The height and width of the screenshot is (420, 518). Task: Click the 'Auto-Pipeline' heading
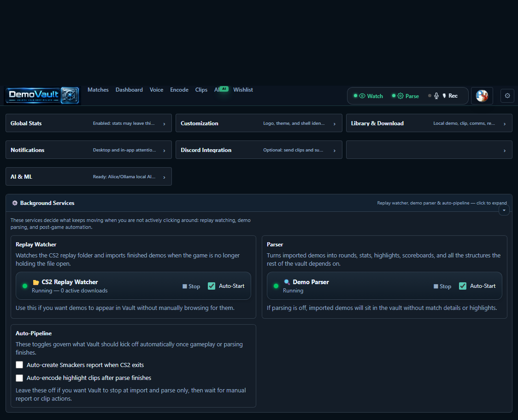point(34,333)
